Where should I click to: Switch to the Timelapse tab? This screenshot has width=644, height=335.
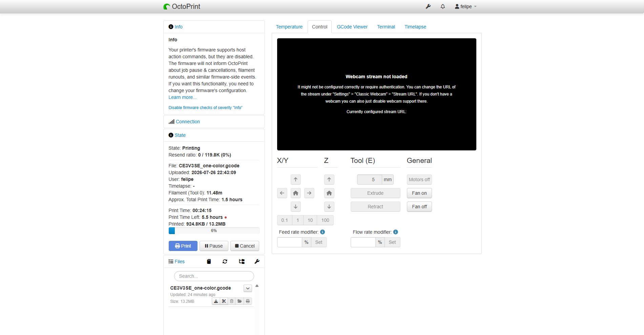tap(415, 27)
